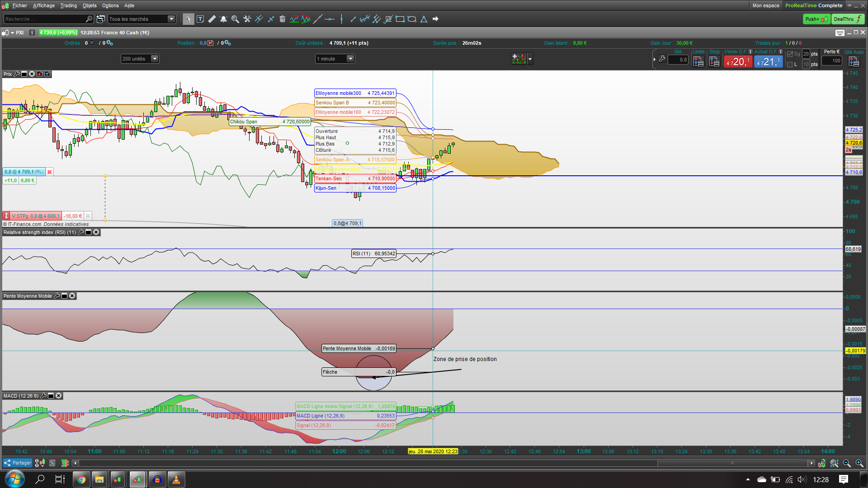
Task: Select the rectangle drawing tool
Action: tap(400, 19)
